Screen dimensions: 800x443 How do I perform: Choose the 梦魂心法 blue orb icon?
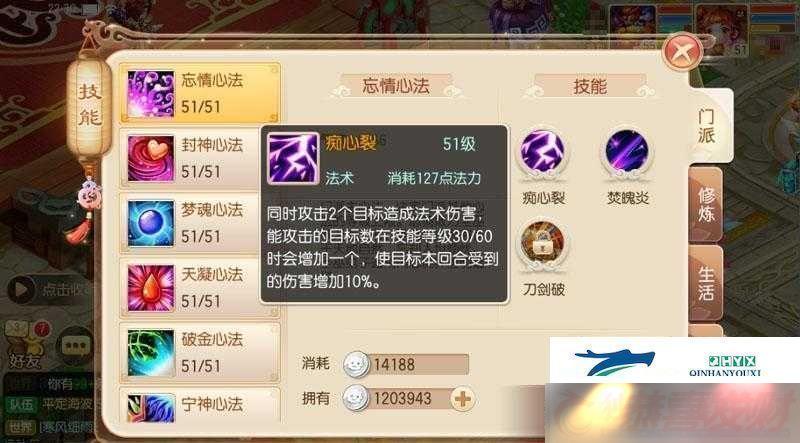[x=151, y=224]
